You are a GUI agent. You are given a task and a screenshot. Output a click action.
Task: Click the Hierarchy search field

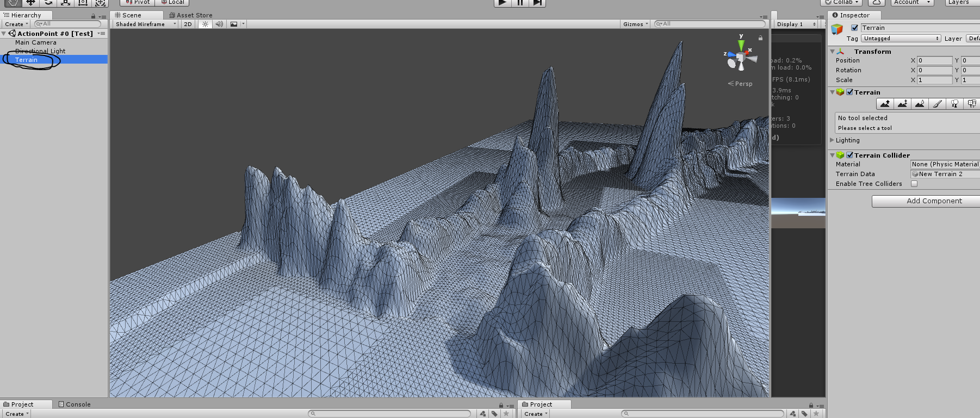tap(68, 24)
